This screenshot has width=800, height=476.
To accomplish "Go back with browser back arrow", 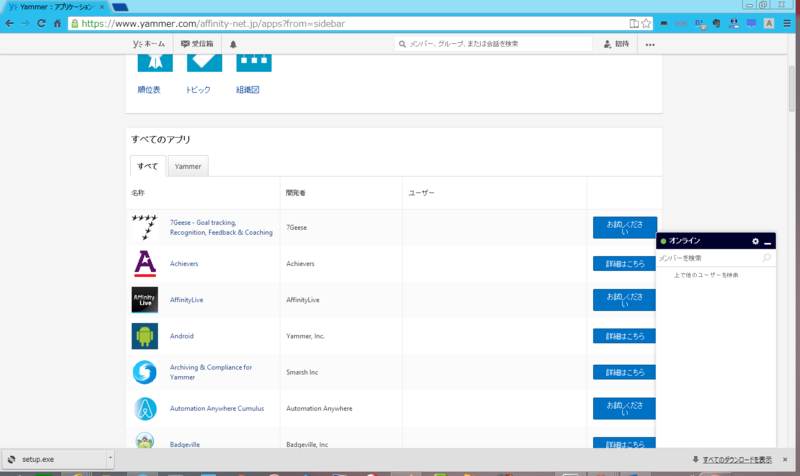I will [10, 23].
